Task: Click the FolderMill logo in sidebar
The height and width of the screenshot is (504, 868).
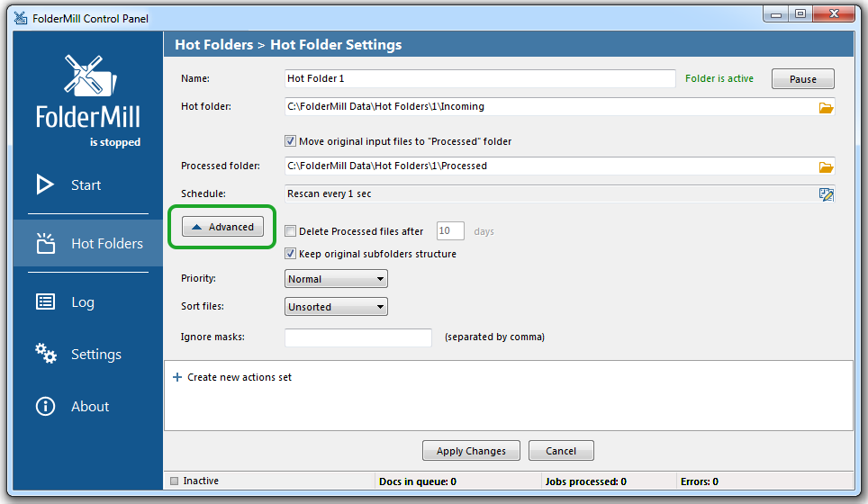Action: 88,91
